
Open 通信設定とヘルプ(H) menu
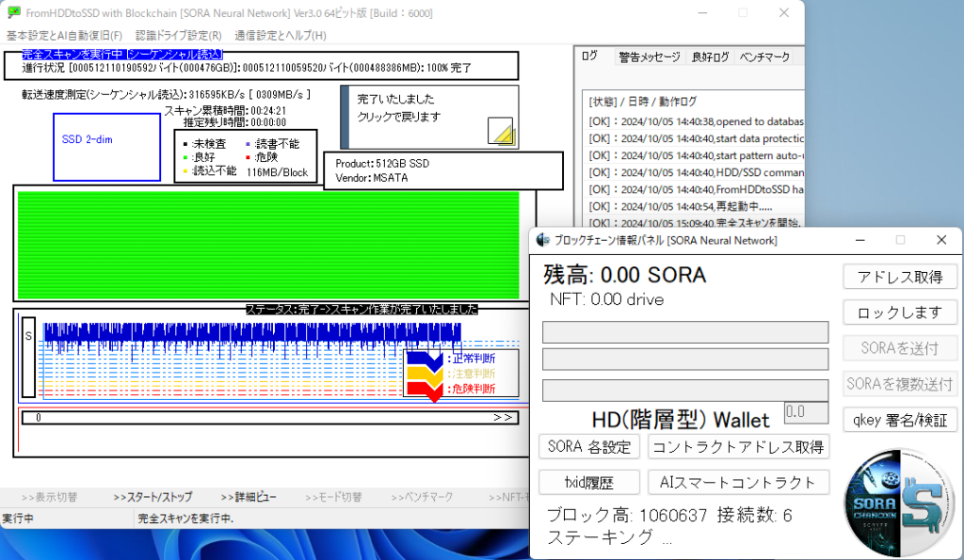(x=281, y=36)
